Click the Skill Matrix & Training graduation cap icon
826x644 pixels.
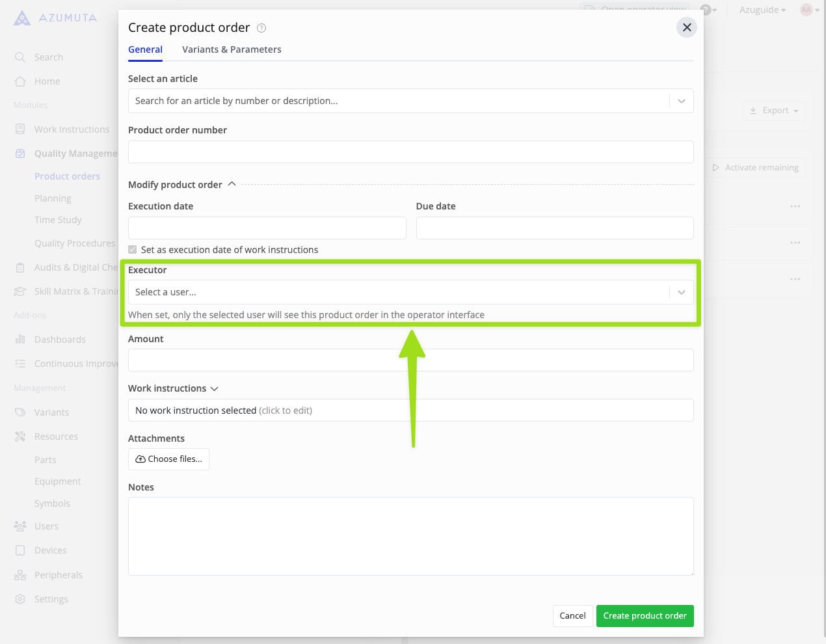pos(20,291)
